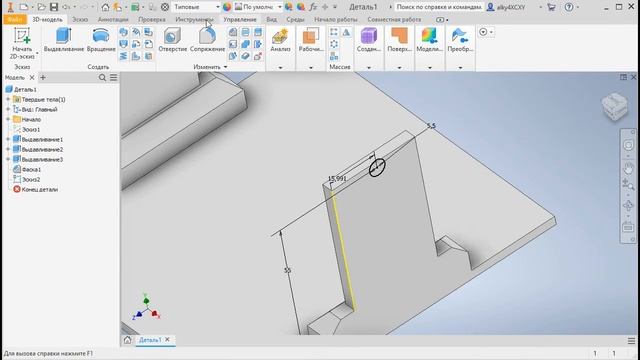
Task: Expand the Начало folder node
Action: pos(8,119)
